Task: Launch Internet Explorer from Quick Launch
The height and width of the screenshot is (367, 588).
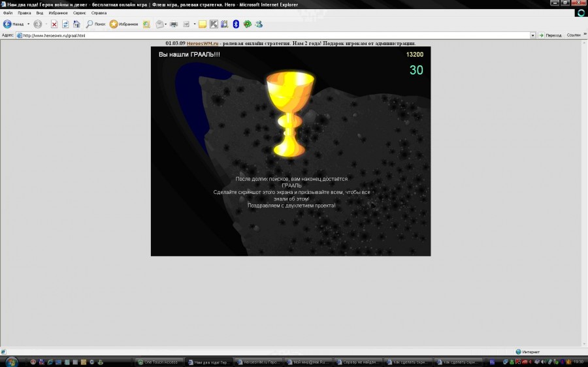Action: pyautogui.click(x=50, y=362)
